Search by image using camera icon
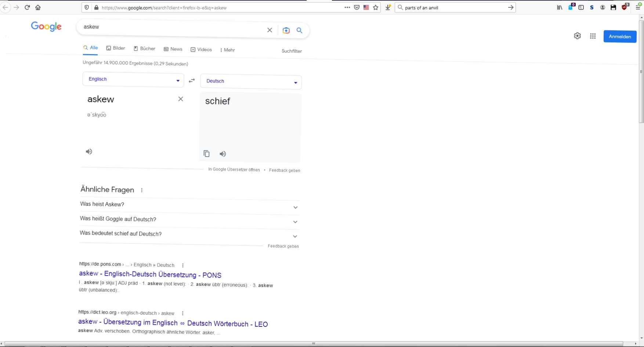644x347 pixels. point(286,31)
